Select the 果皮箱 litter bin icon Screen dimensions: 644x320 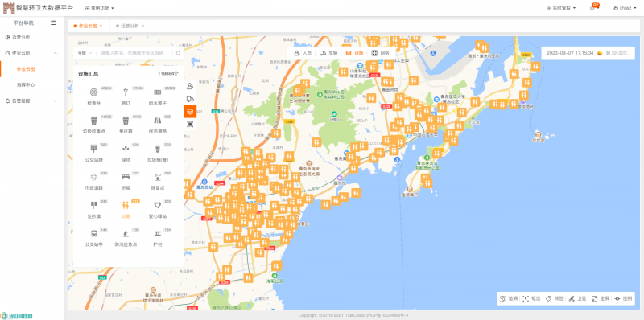[126, 121]
